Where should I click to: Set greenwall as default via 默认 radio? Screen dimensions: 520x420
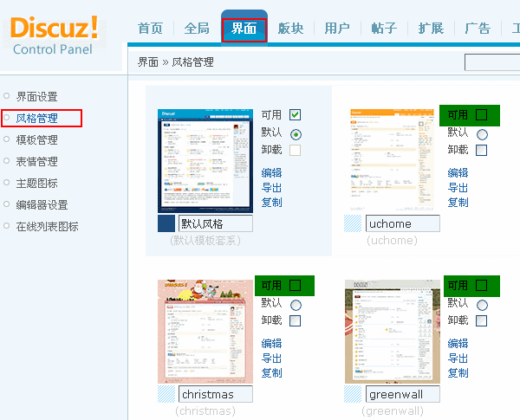point(482,305)
